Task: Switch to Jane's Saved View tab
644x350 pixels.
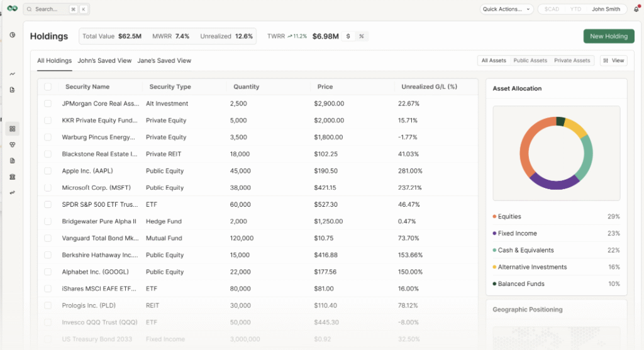Action: point(164,61)
